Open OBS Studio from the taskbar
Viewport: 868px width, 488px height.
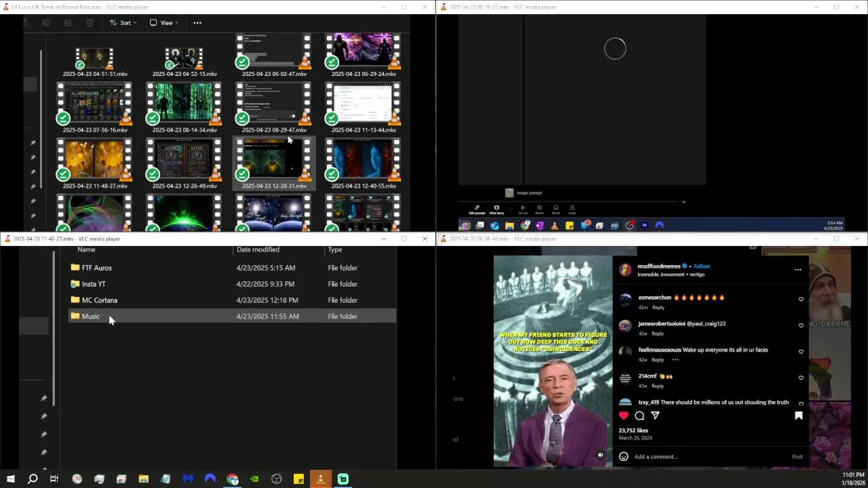coord(277,479)
